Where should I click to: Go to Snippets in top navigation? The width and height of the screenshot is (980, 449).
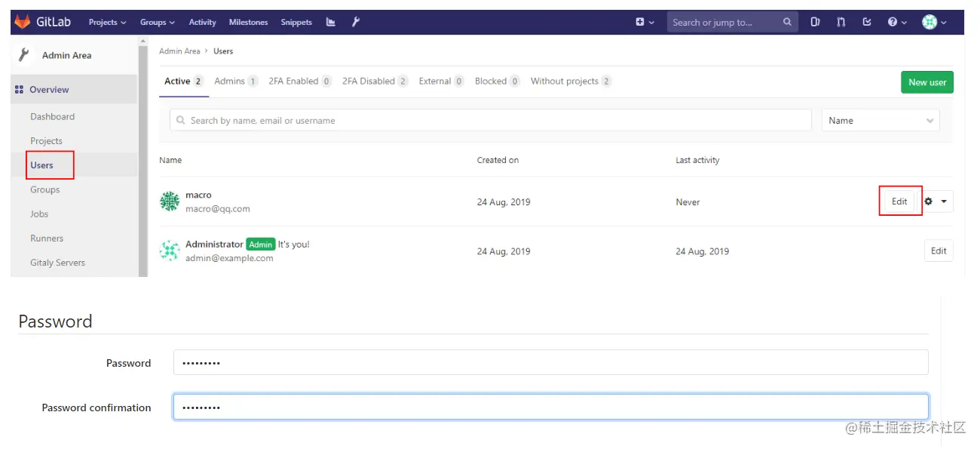296,23
